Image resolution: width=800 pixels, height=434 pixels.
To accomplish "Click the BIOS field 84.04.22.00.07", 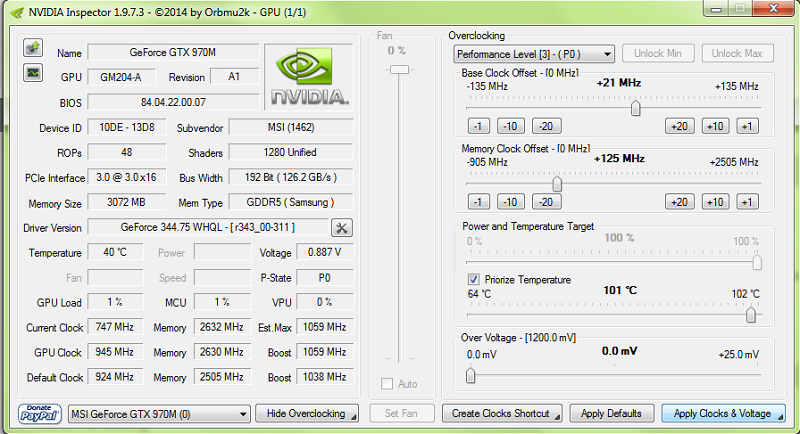I will [x=173, y=102].
